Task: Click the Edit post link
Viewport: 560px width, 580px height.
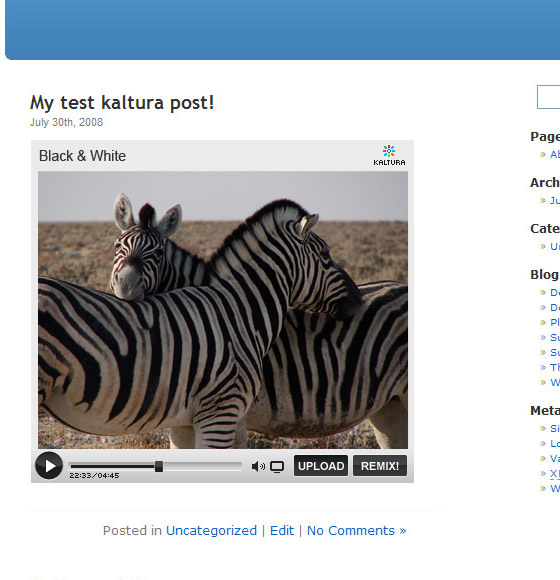Action: tap(282, 530)
